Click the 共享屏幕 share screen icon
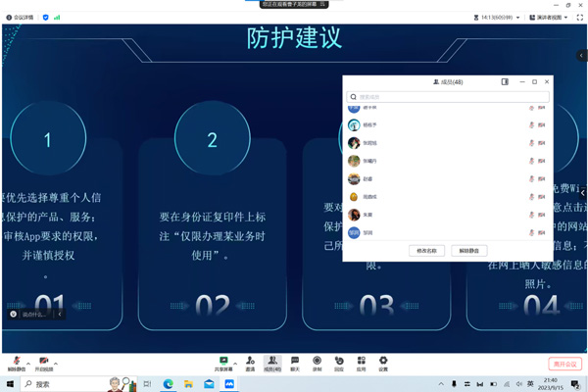The width and height of the screenshot is (588, 392). 223,362
